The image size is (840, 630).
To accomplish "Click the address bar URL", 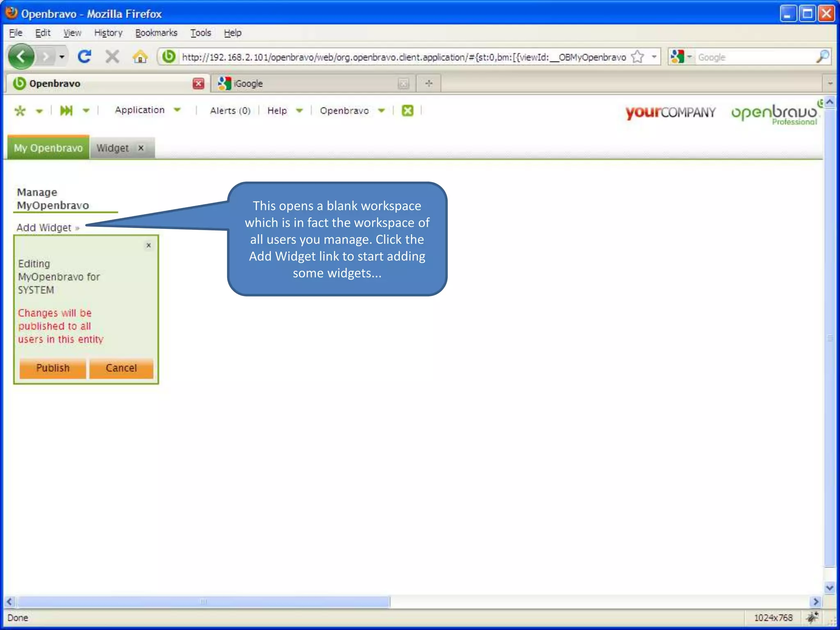I will pyautogui.click(x=404, y=57).
